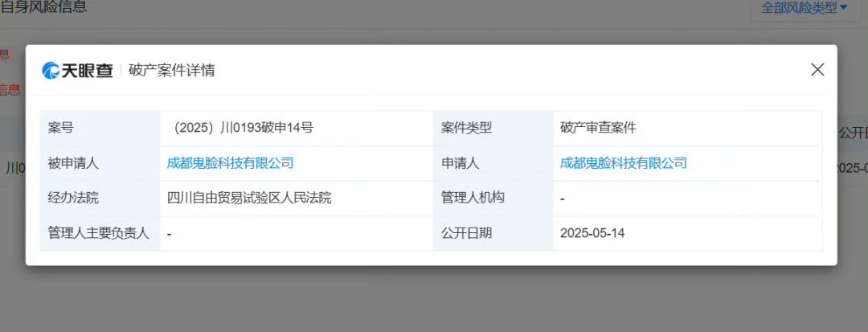This screenshot has height=332, width=868.
Task: Open 被申请人 成都鬼脸科技有限公司 link
Action: click(x=231, y=163)
